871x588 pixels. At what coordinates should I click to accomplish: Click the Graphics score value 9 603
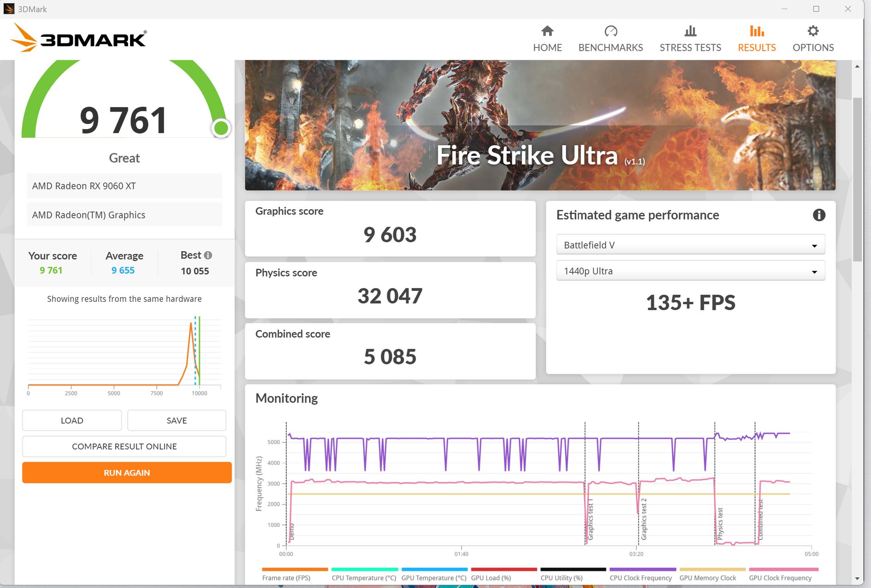tap(390, 235)
